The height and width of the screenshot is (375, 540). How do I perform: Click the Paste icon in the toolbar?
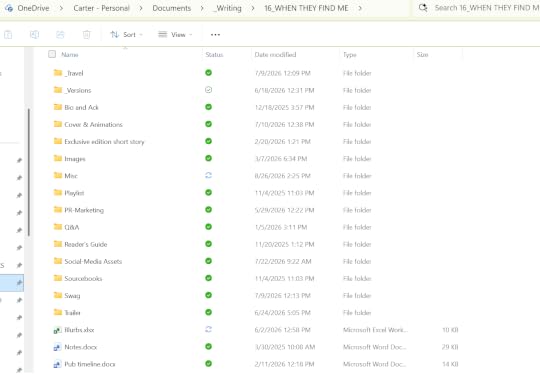point(8,34)
